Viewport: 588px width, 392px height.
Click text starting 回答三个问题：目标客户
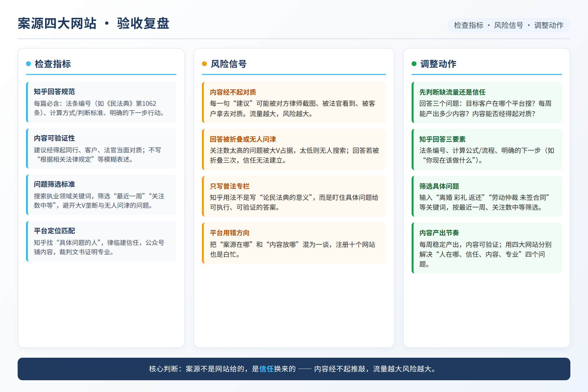(x=485, y=109)
